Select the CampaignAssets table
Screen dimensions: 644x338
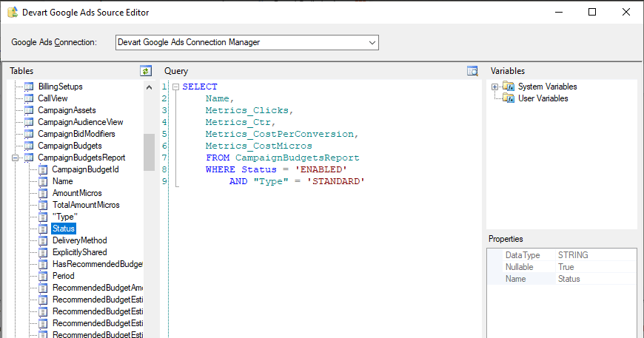coord(67,110)
